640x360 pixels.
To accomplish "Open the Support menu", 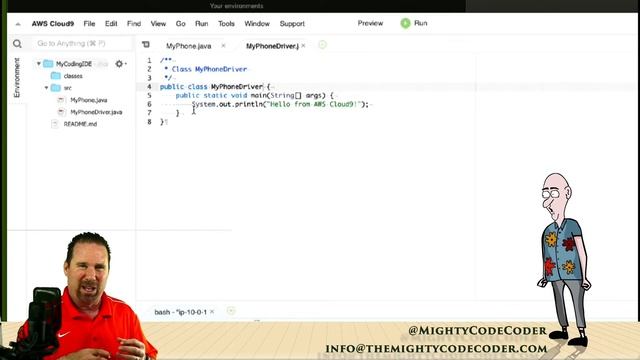I will pos(292,24).
